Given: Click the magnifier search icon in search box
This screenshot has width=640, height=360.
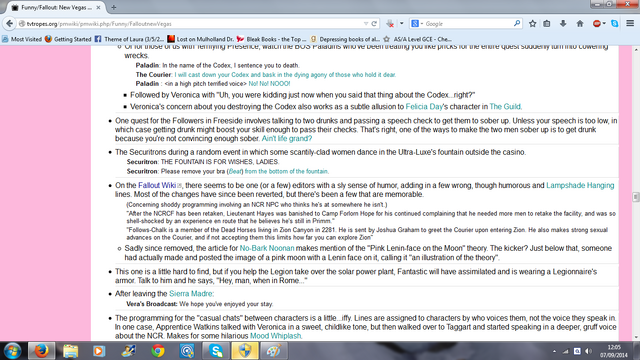Looking at the screenshot, I should (x=517, y=24).
